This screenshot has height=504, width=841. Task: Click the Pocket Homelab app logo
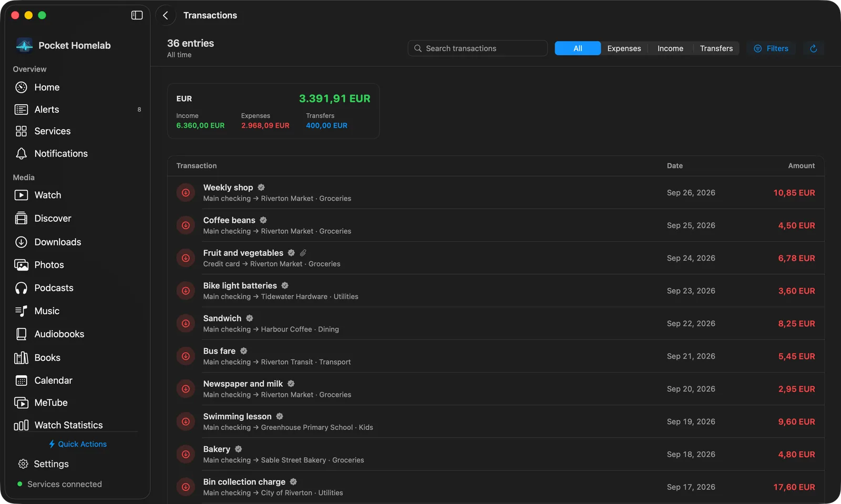pos(24,45)
